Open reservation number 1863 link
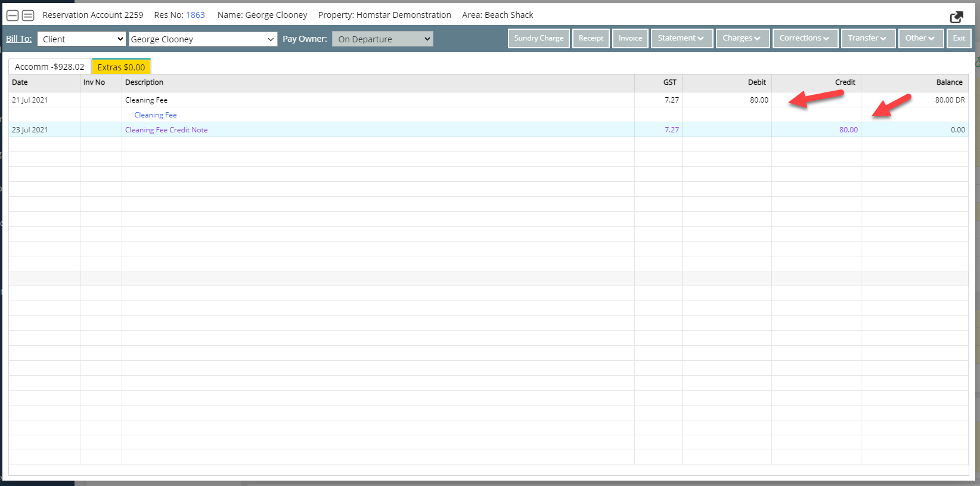This screenshot has height=486, width=980. (195, 15)
